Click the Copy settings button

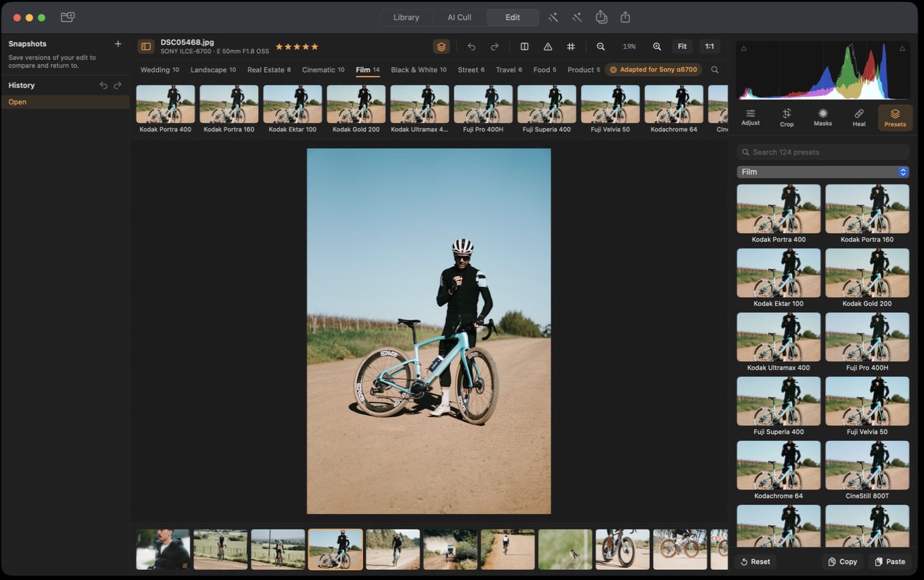tap(842, 561)
